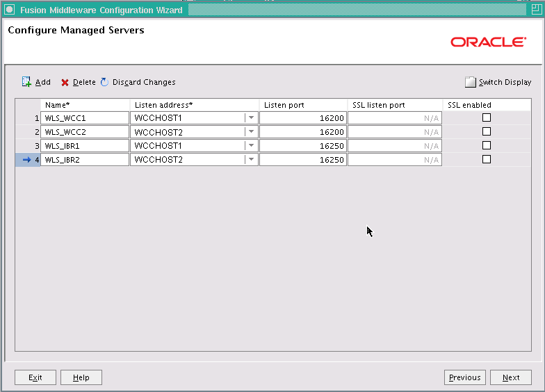Enable SSL for WLS_WCC2
Image resolution: width=545 pixels, height=392 pixels.
point(487,132)
